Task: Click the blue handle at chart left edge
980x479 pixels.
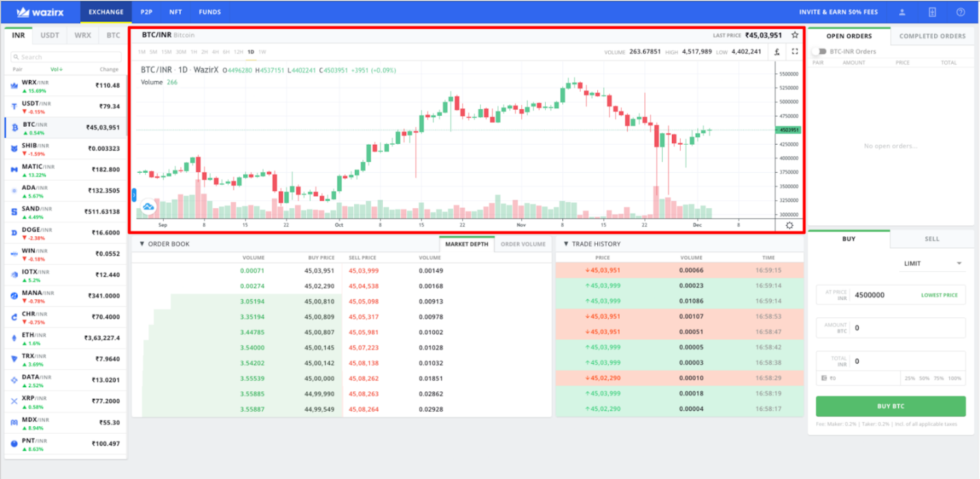Action: click(x=134, y=195)
